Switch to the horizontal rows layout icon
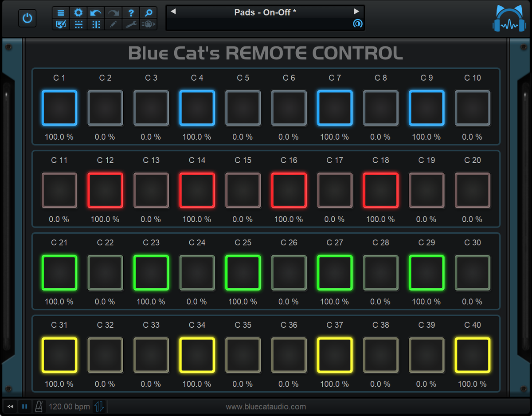This screenshot has height=416, width=532. point(78,24)
